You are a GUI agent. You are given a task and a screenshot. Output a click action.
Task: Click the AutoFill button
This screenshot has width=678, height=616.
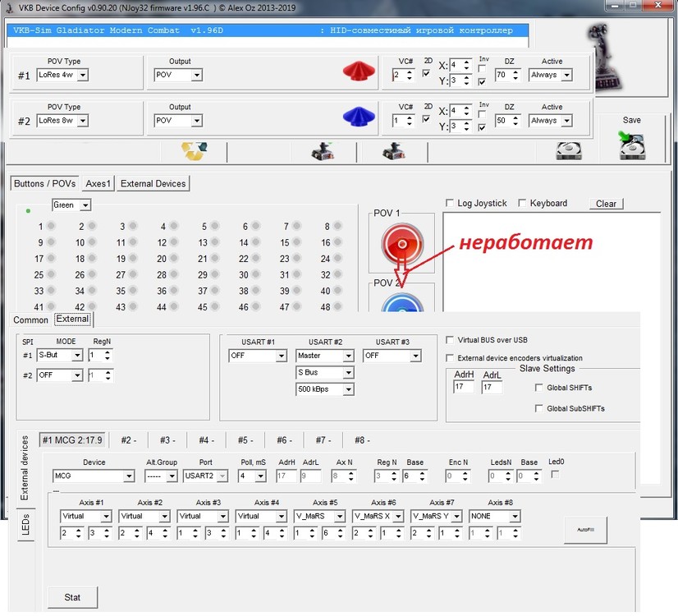[585, 530]
